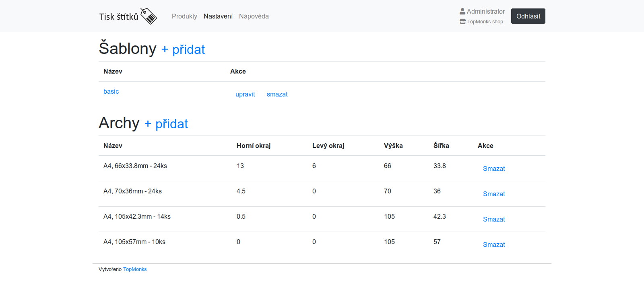Click the height value 70

click(388, 191)
